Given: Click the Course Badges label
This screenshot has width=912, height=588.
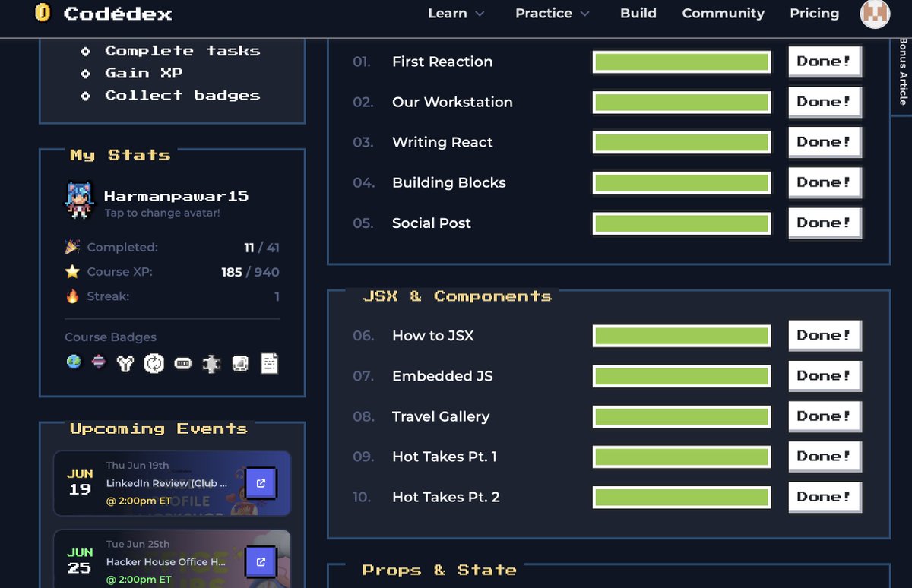Looking at the screenshot, I should click(x=111, y=337).
